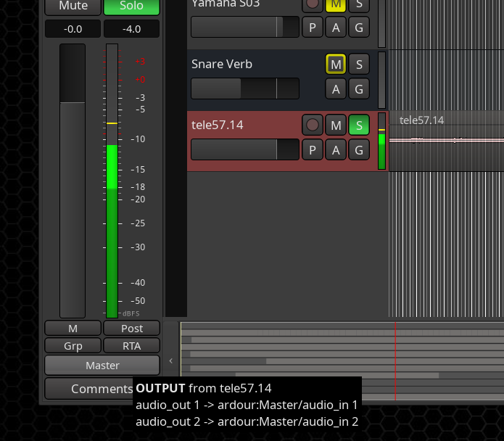Click the -0.0 gain entry field
Viewport: 504px width, 441px height.
point(73,29)
